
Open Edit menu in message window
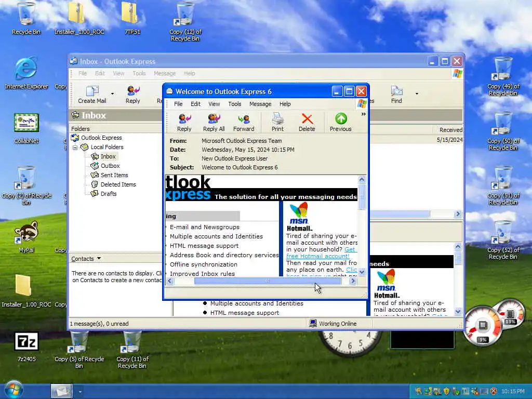pyautogui.click(x=195, y=104)
